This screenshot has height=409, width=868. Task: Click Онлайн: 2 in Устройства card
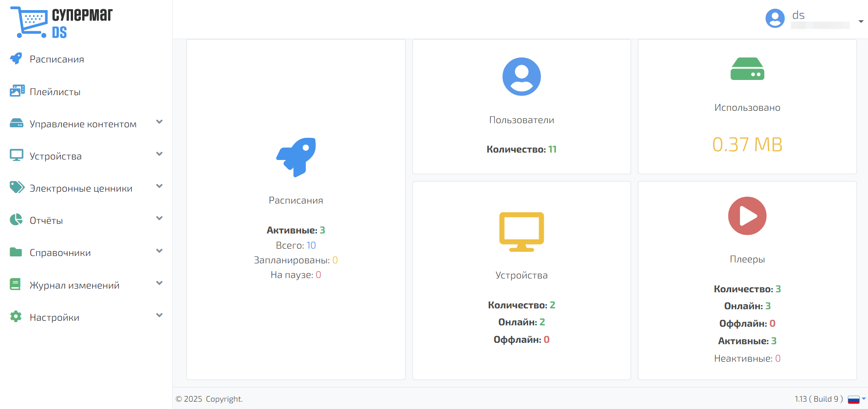(521, 322)
